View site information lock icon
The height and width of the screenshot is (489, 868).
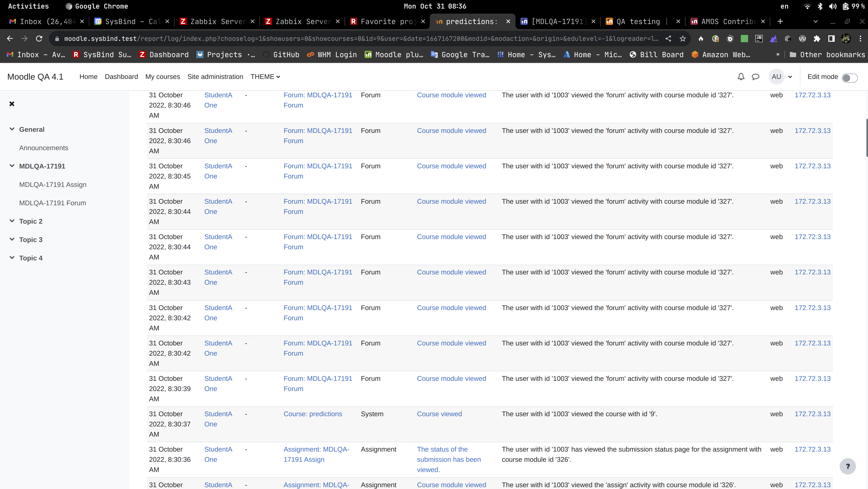[57, 39]
